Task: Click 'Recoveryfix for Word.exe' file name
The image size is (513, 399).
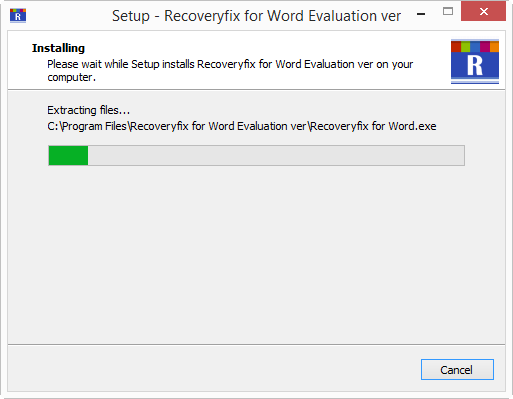Action: (x=373, y=126)
